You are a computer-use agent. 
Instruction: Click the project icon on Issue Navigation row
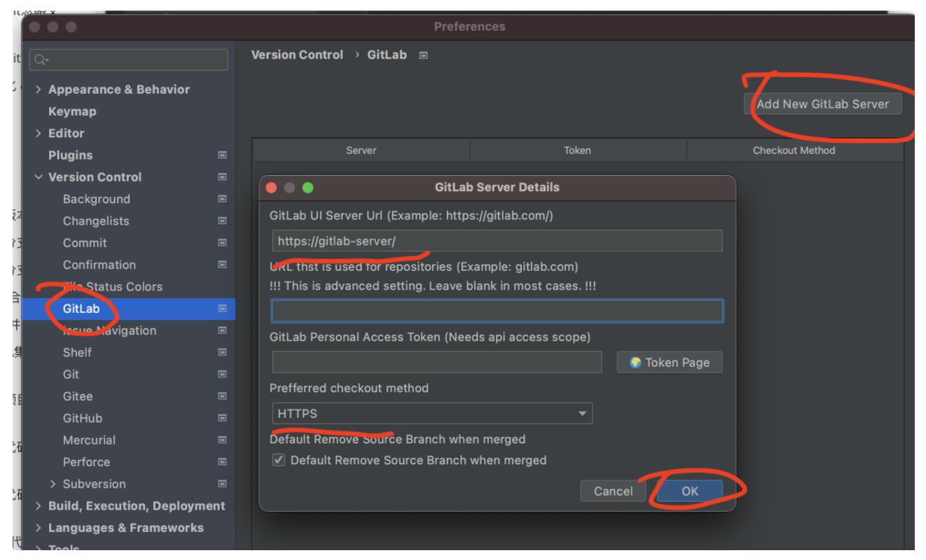pos(223,330)
